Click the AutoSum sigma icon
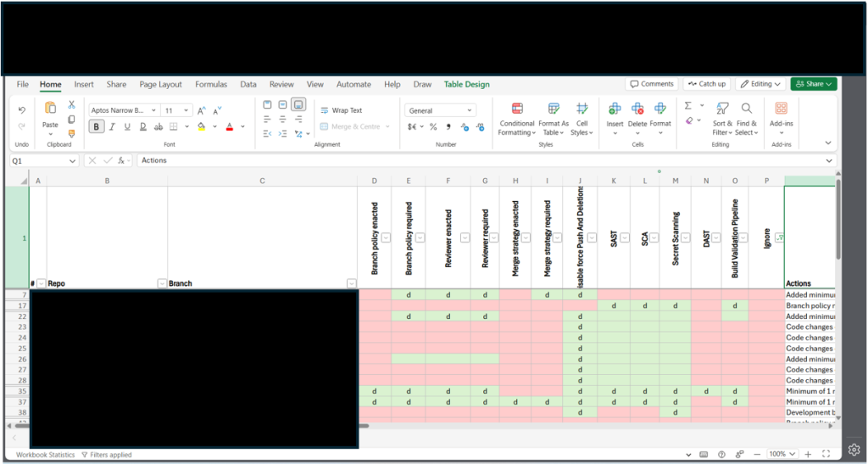 [688, 106]
